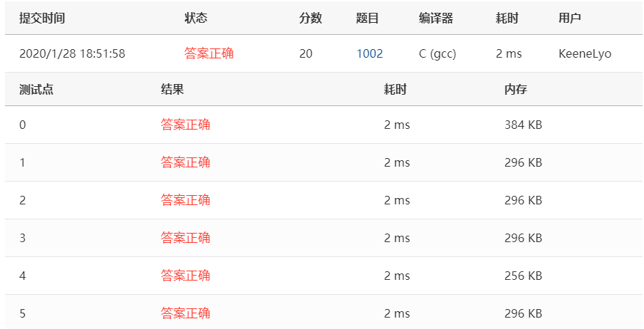Click the 编译器 column header
This screenshot has width=644, height=329.
pyautogui.click(x=436, y=18)
